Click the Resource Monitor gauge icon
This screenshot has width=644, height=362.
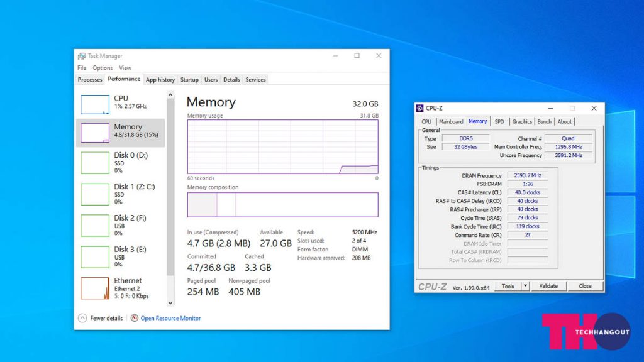coord(135,317)
